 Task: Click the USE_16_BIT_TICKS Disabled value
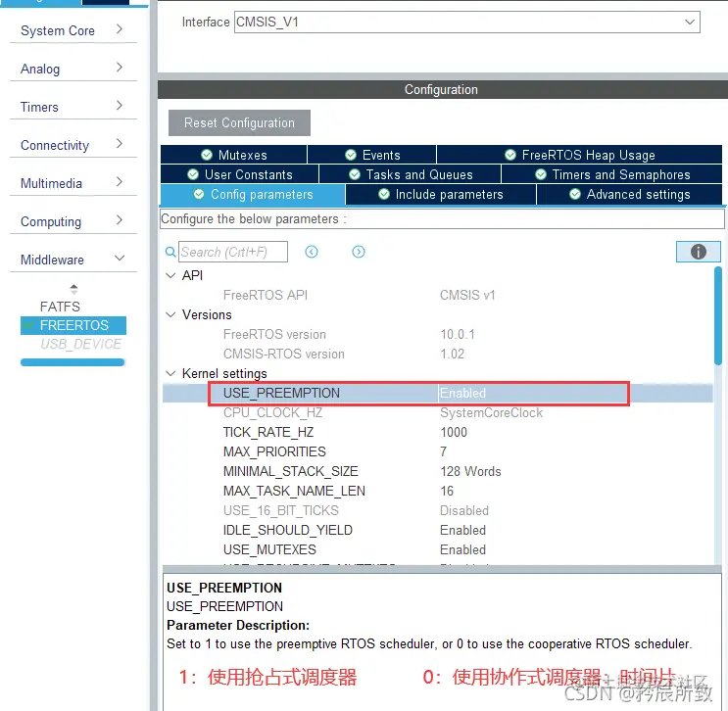(x=464, y=510)
